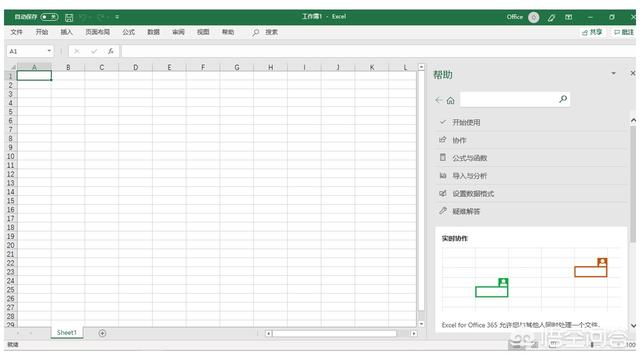Switch to the 插入 (Insert) ribbon tab
Image resolution: width=640 pixels, height=360 pixels.
point(67,32)
